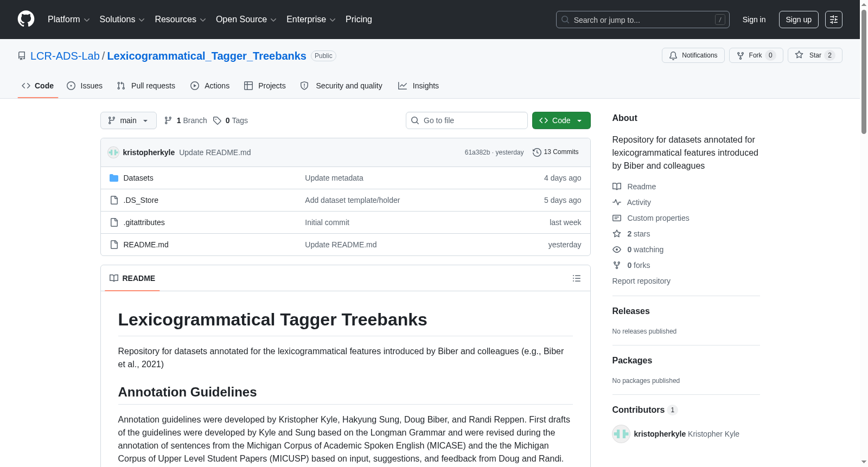Switch to the Code tab

pyautogui.click(x=38, y=86)
